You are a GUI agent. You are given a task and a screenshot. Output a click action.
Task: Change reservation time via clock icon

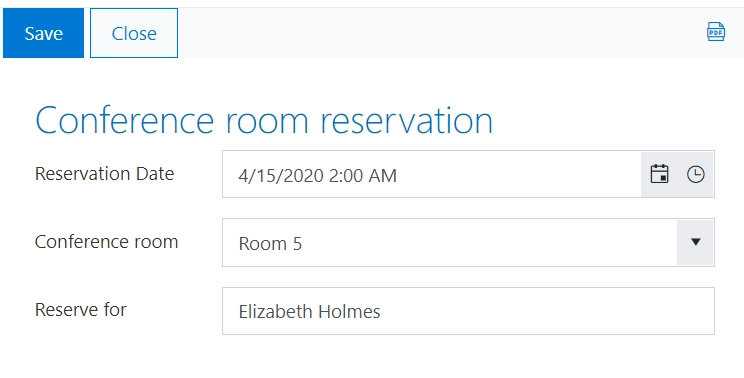(x=695, y=174)
